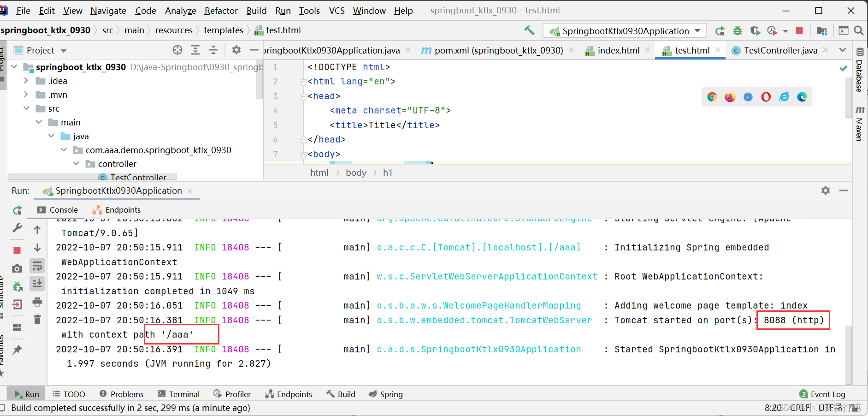Open Problems tool window
Screen dimensions: 868x416
122,394
